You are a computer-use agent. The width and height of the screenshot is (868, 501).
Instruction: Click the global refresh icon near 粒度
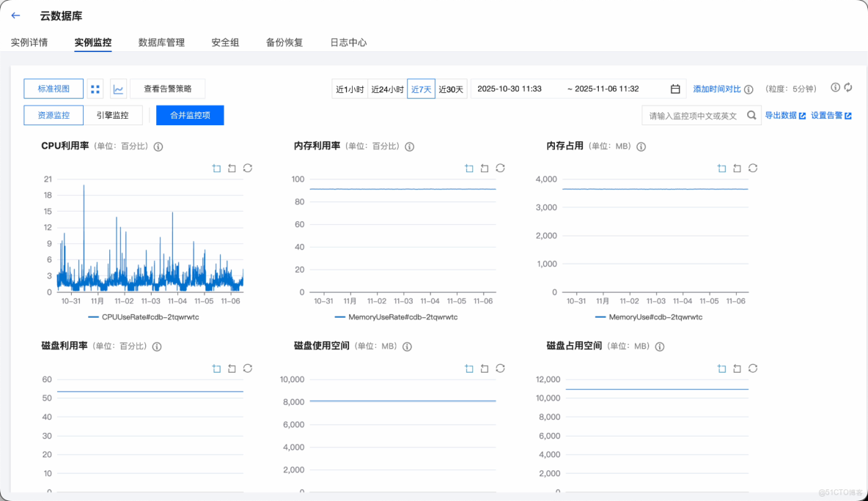pyautogui.click(x=847, y=86)
